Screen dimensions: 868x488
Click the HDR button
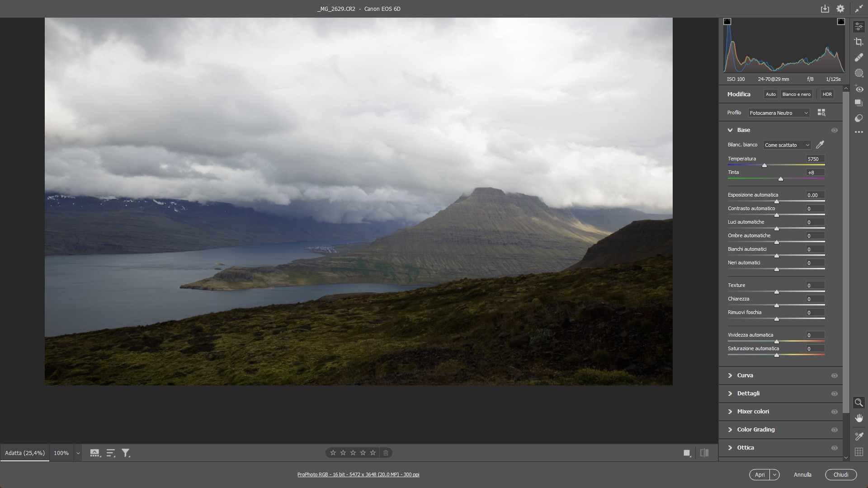[x=827, y=94]
